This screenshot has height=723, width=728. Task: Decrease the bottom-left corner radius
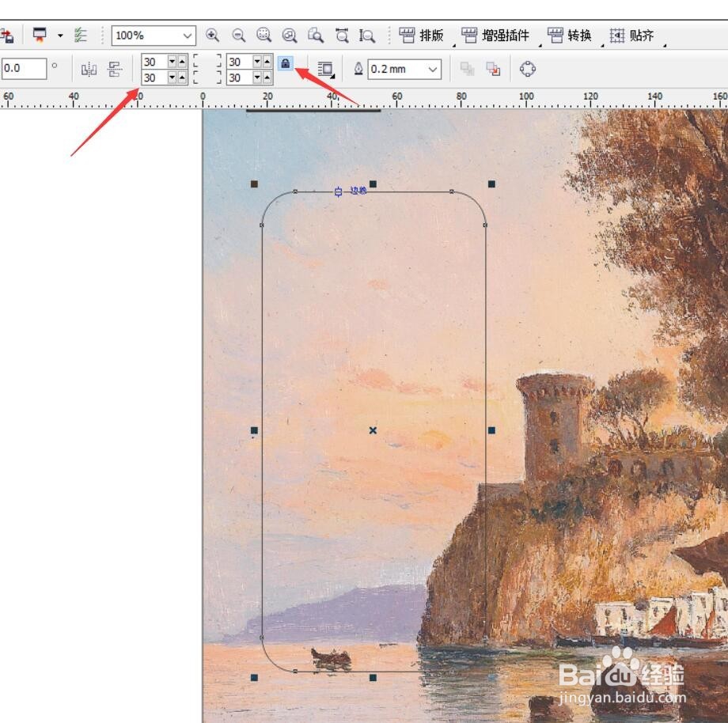173,78
